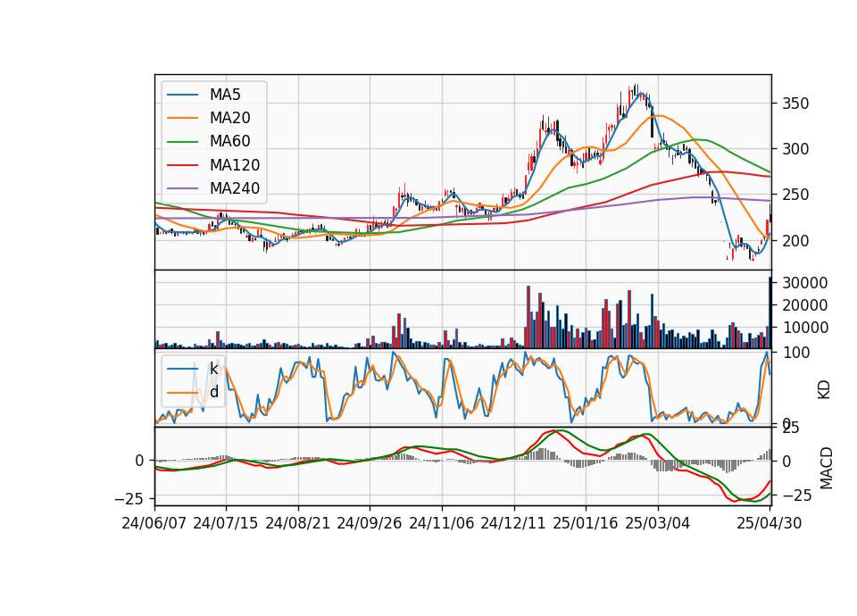Click the 20000 volume axis label
Image resolution: width=857 pixels, height=616 pixels.
pyautogui.click(x=804, y=305)
